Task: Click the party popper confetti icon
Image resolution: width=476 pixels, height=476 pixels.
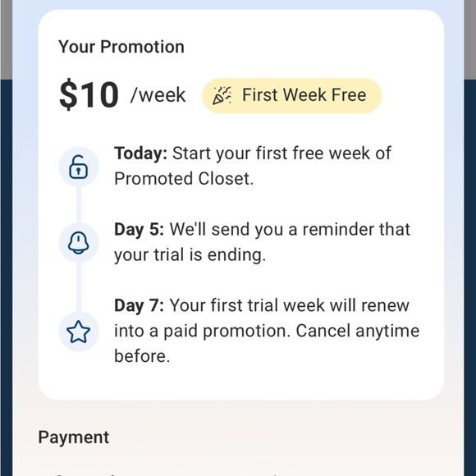Action: [x=222, y=96]
